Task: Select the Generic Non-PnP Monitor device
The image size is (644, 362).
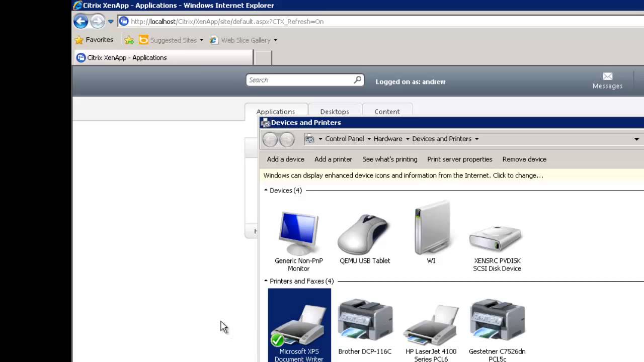Action: point(299,241)
